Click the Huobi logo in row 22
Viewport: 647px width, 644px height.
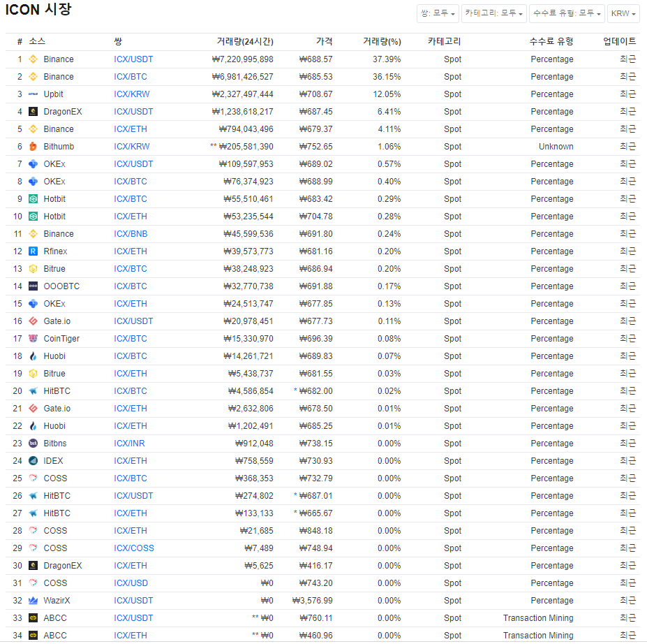point(33,426)
